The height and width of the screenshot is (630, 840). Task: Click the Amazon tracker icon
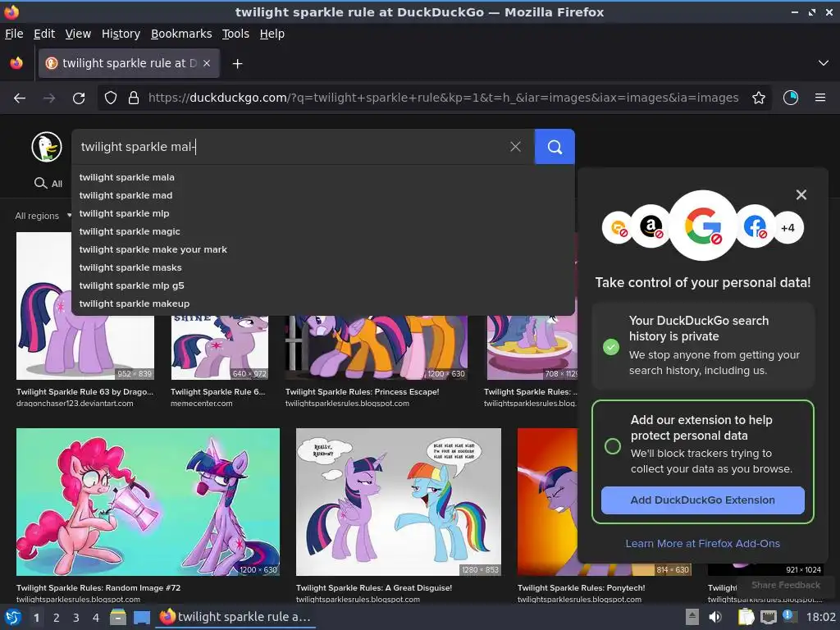pyautogui.click(x=651, y=227)
